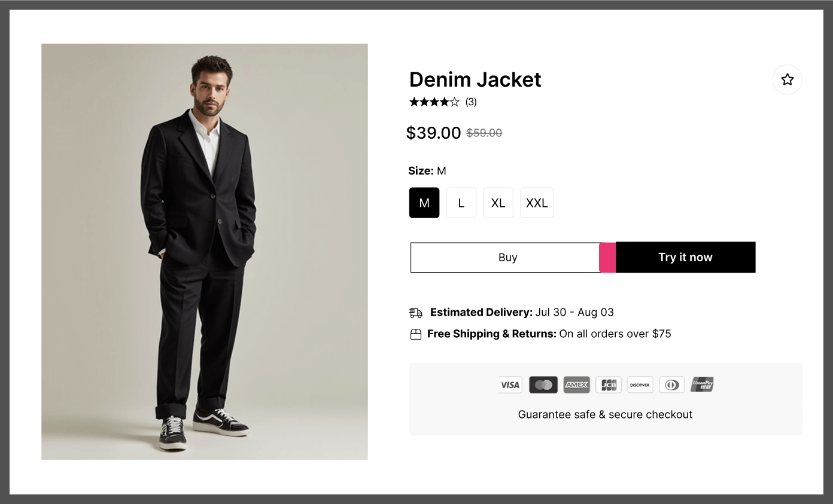The height and width of the screenshot is (504, 833).
Task: Click the star wishlist icon
Action: point(787,80)
